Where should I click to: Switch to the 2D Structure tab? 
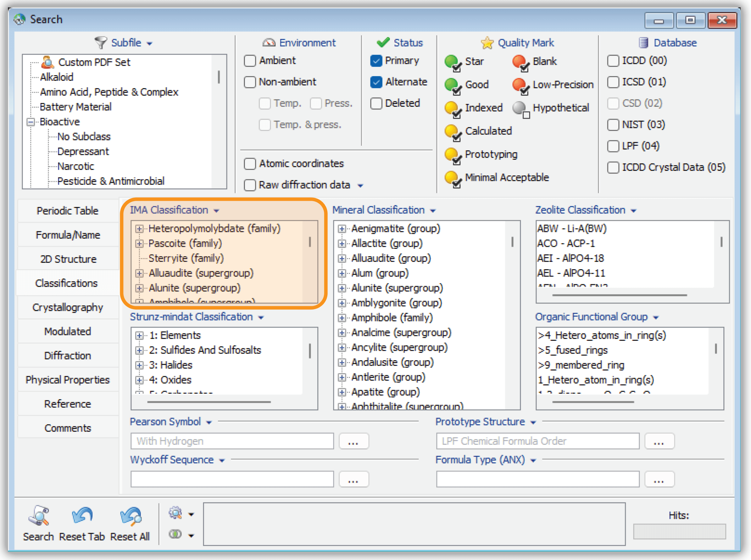tap(68, 259)
